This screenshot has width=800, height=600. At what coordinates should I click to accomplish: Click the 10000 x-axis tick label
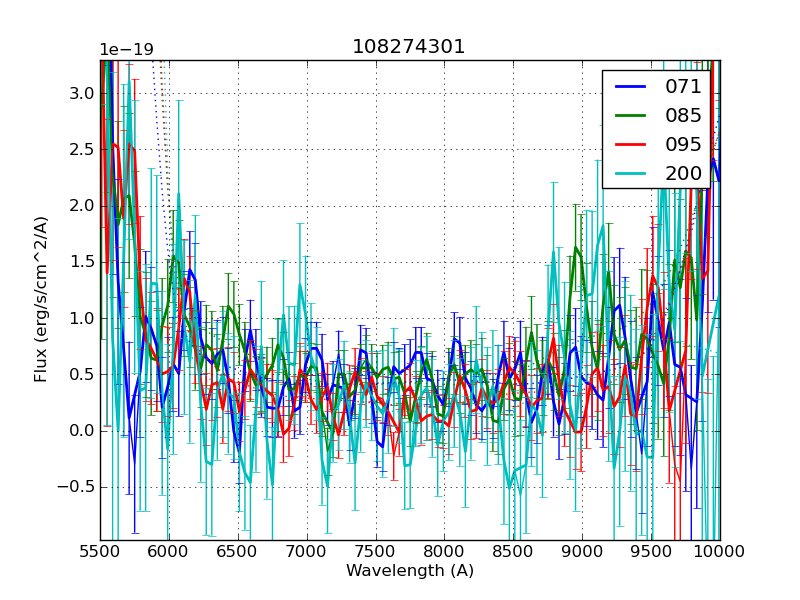[719, 551]
